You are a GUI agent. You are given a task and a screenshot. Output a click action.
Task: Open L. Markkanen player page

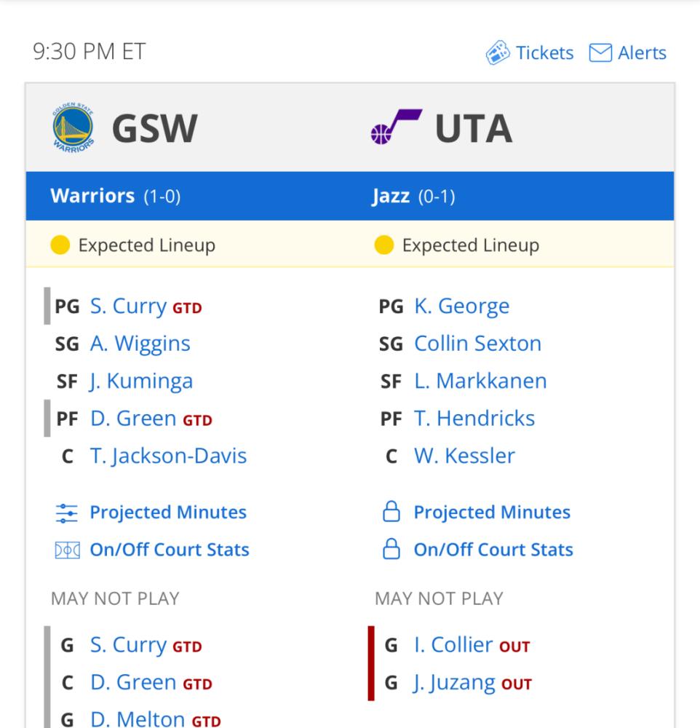pos(480,381)
